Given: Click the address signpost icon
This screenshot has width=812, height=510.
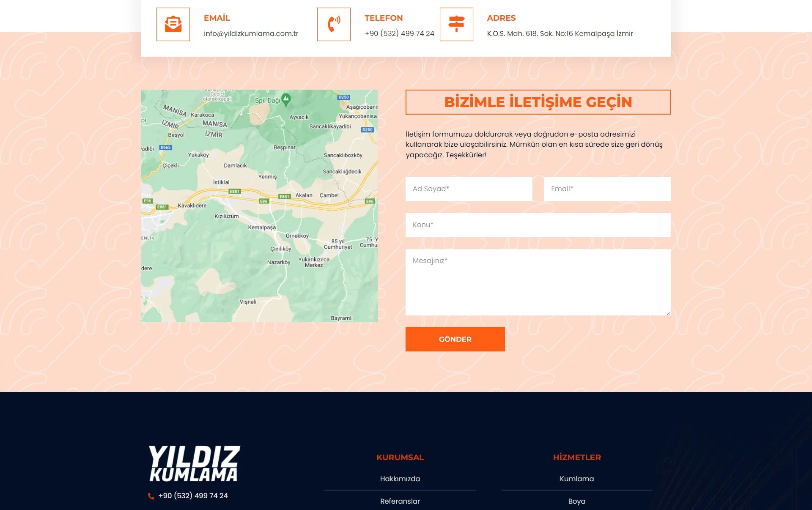Looking at the screenshot, I should click(x=456, y=24).
